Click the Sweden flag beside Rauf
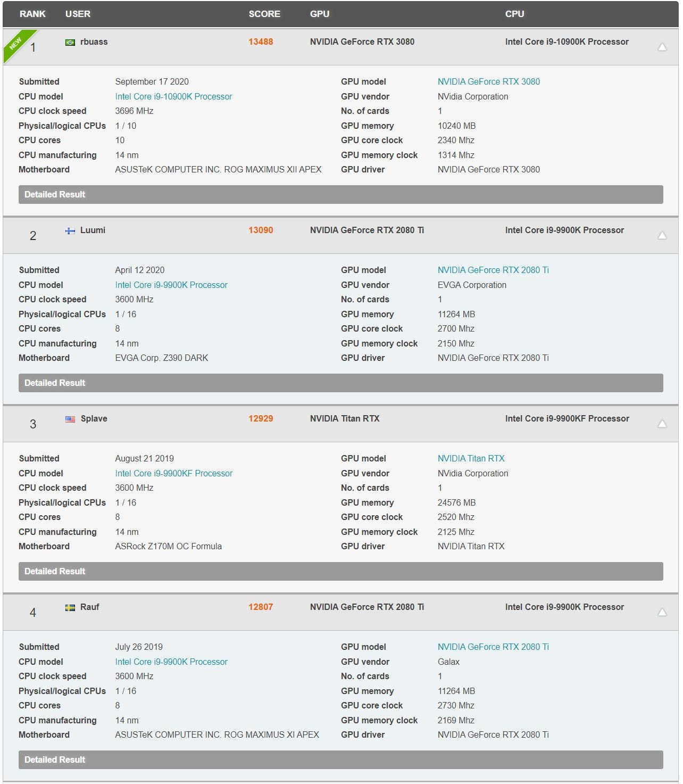Screen dimensions: 683x784 [70, 607]
